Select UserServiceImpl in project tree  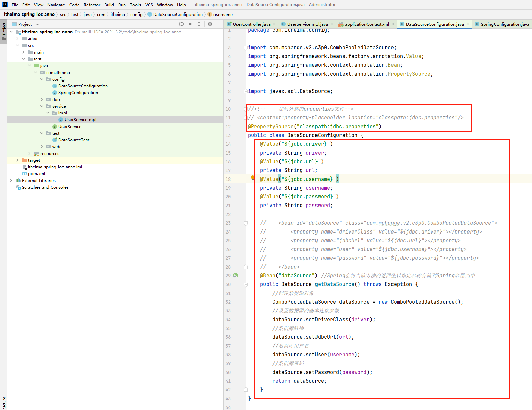pos(77,120)
